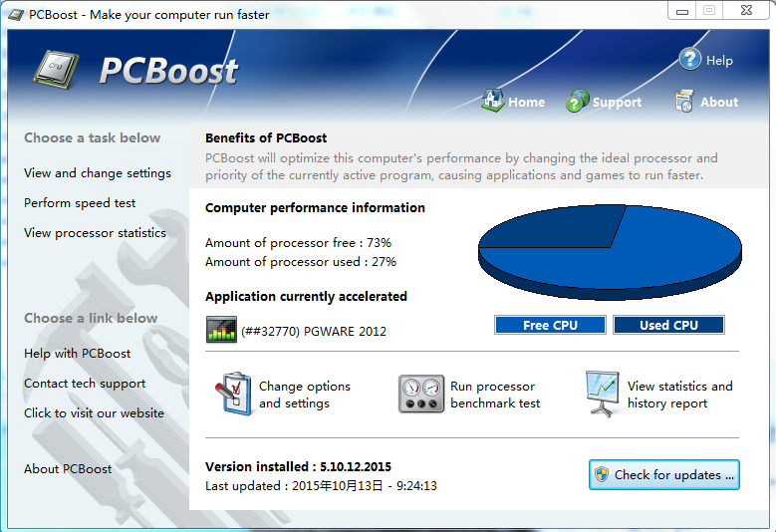776x532 pixels.
Task: Click "Choose a task below" heading
Action: tap(92, 137)
